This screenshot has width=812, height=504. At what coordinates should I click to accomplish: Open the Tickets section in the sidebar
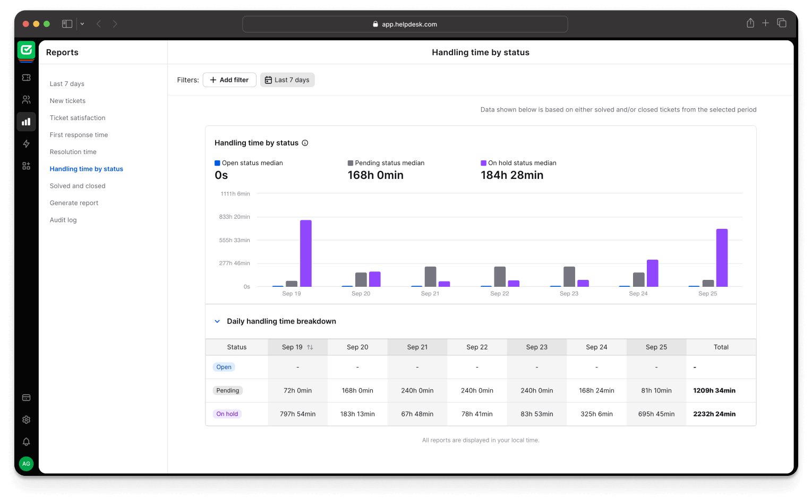[x=26, y=77]
